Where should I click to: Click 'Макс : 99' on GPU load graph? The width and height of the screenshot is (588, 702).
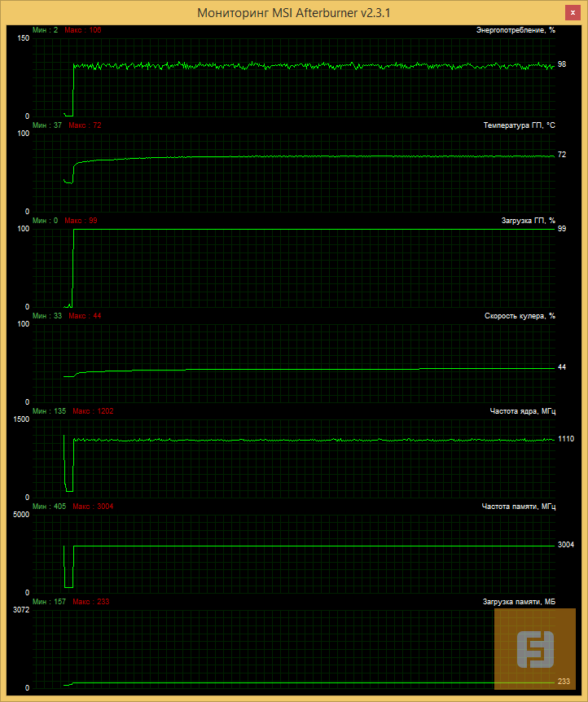coord(81,221)
